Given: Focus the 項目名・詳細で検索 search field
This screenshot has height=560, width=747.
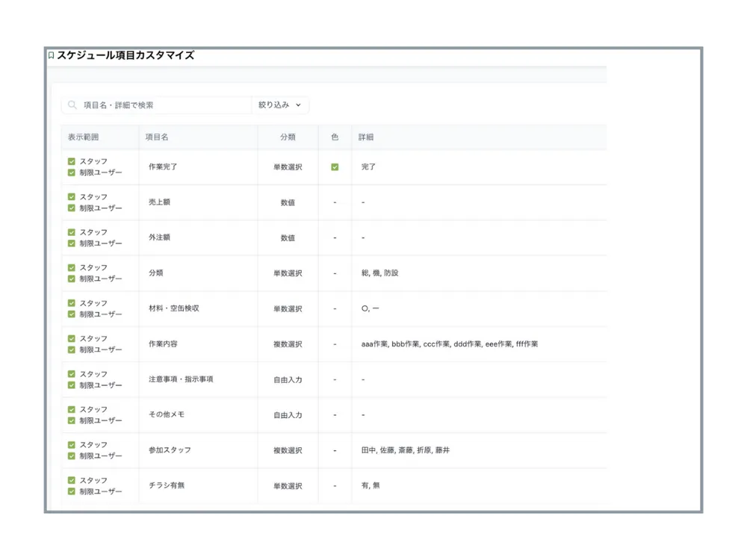Looking at the screenshot, I should 156,105.
